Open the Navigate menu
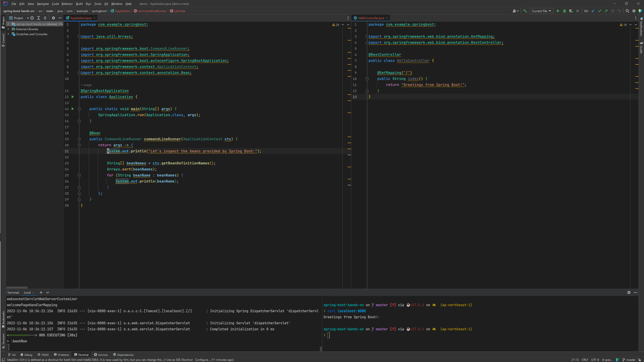Screen dimensions: 644x362 (43, 4)
